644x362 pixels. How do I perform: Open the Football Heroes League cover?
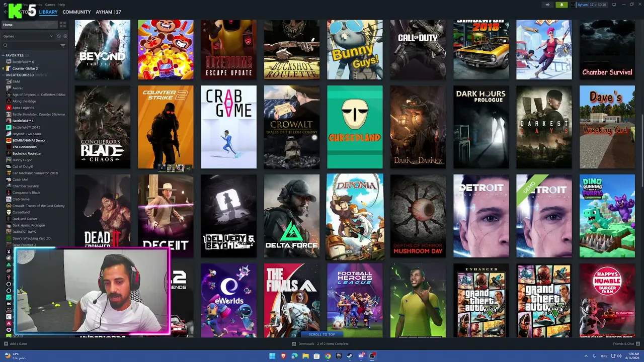(355, 301)
